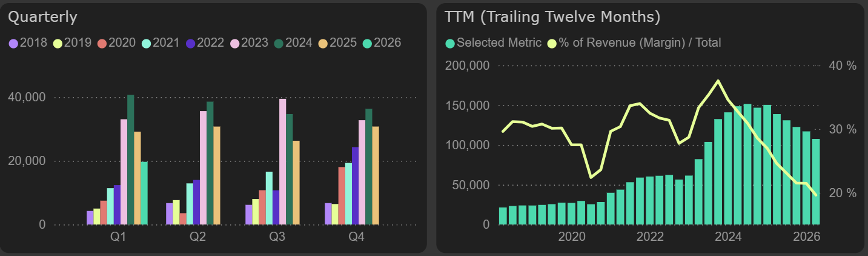Toggle 2024 series visibility
Viewport: 868px width, 256px height.
pos(294,43)
